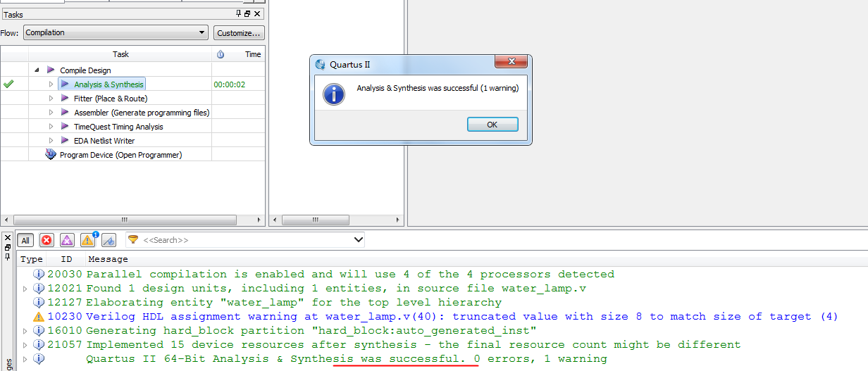Click the Assembler play icon

click(65, 113)
